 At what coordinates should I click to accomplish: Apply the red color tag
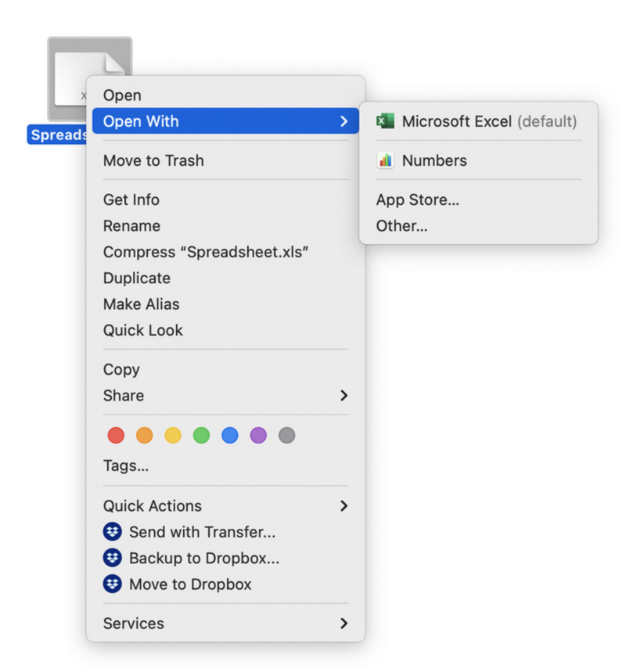(116, 436)
